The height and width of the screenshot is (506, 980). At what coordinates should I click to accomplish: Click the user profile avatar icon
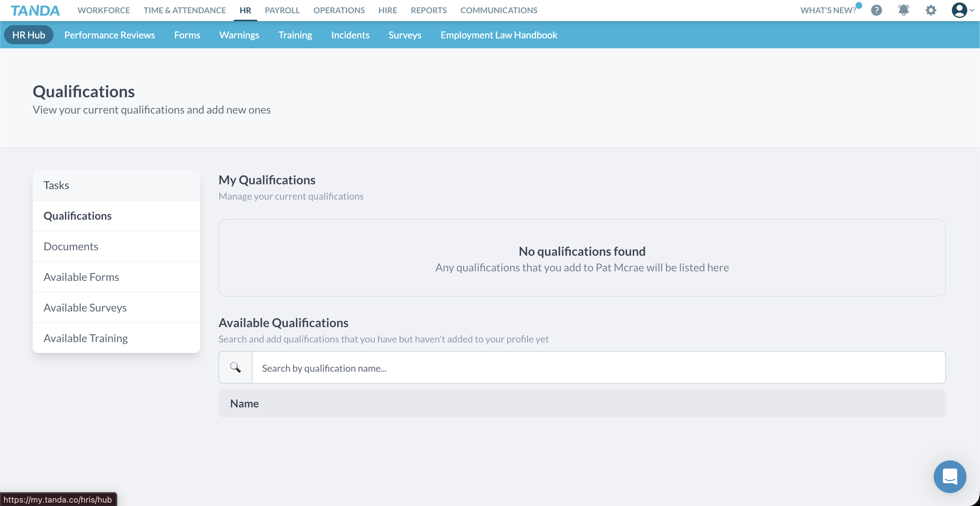[960, 10]
